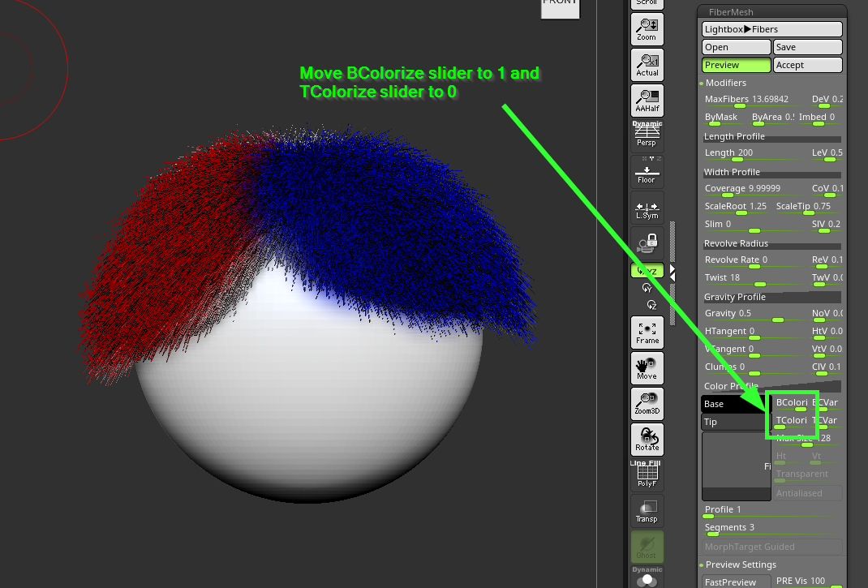Click the Base color swatch
Viewport: 868px width, 588px height.
tap(735, 404)
